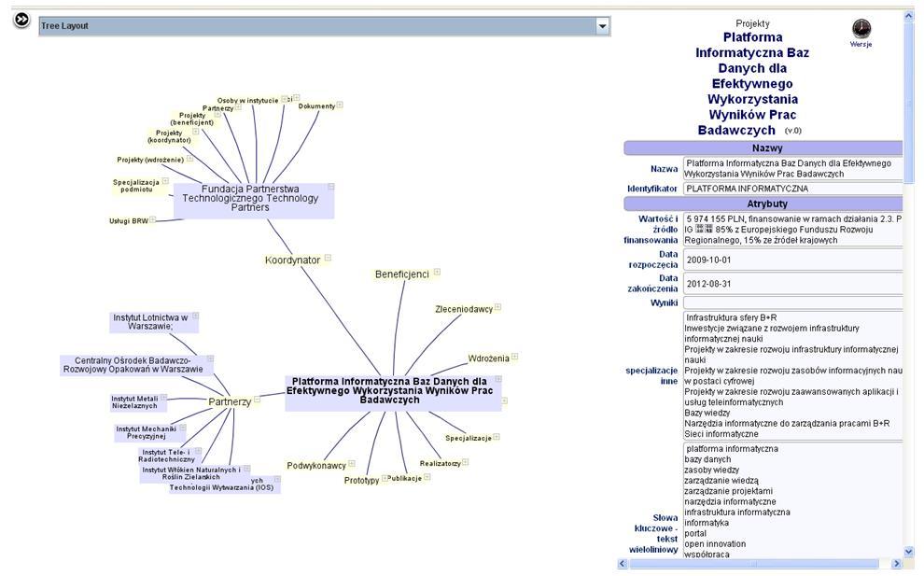
Task: Click the double-arrow panel toggle icon
Action: coord(21,20)
